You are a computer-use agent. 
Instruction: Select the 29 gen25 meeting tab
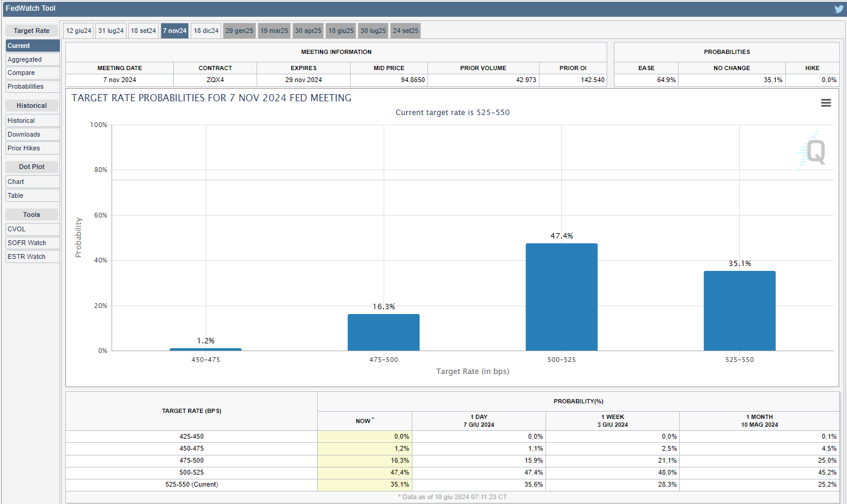[x=239, y=31]
